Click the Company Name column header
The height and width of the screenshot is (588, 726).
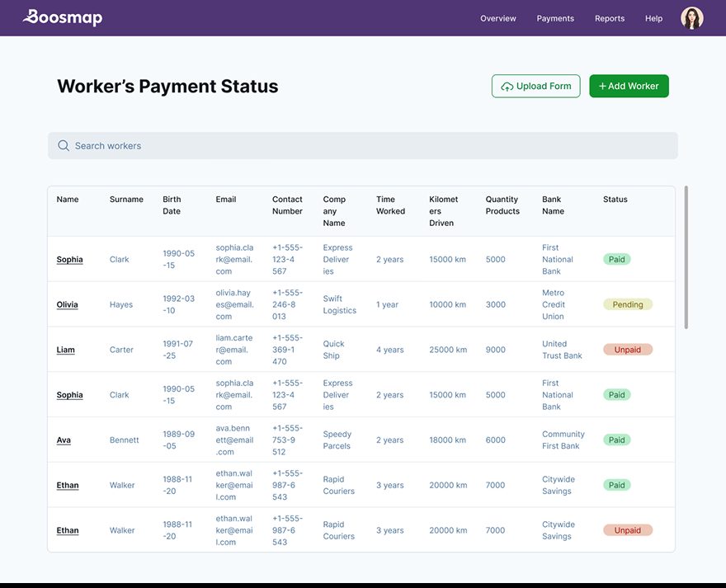[334, 211]
